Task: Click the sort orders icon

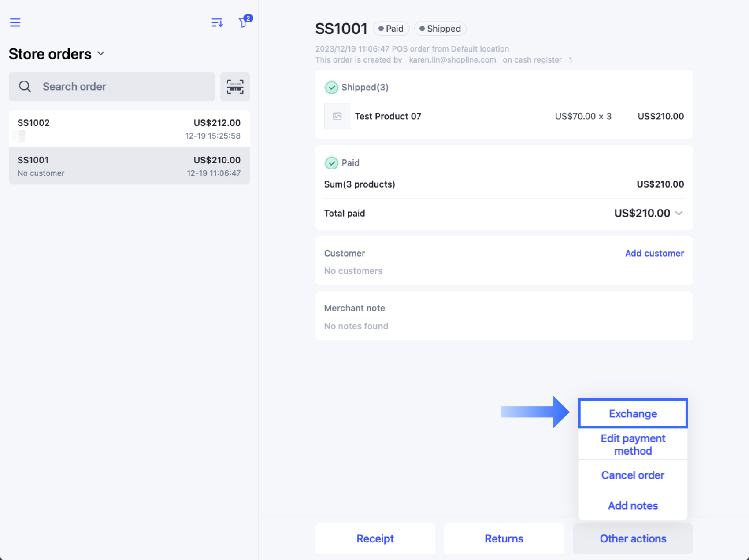Action: pyautogui.click(x=217, y=22)
